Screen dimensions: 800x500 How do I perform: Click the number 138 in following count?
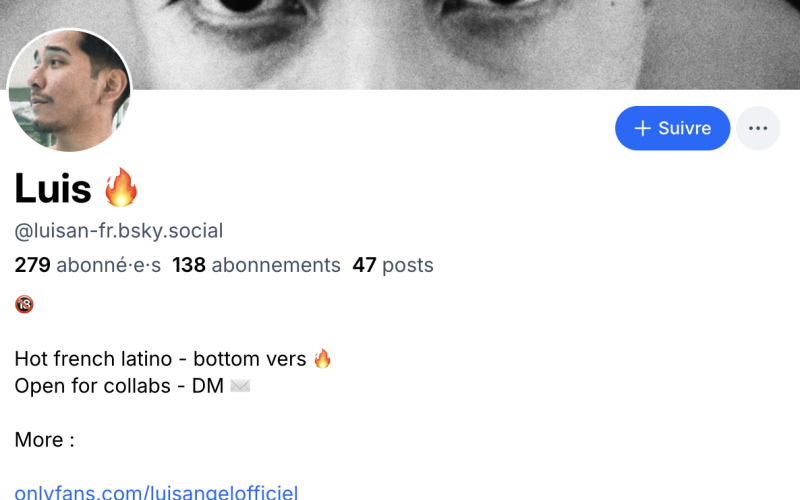coord(189,265)
